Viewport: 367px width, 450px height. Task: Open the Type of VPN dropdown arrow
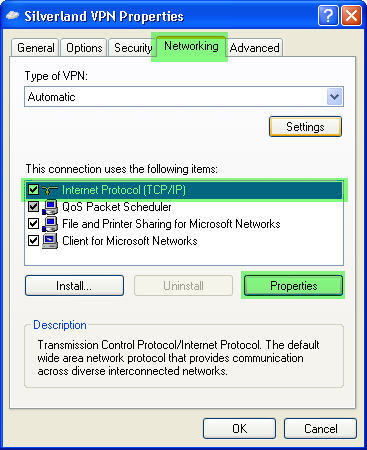click(334, 97)
